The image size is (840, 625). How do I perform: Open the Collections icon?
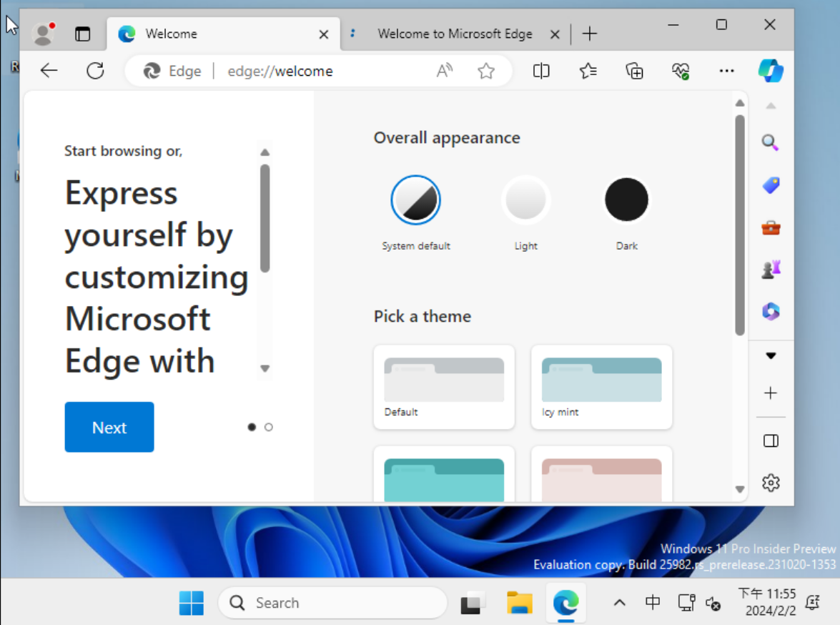[x=634, y=71]
